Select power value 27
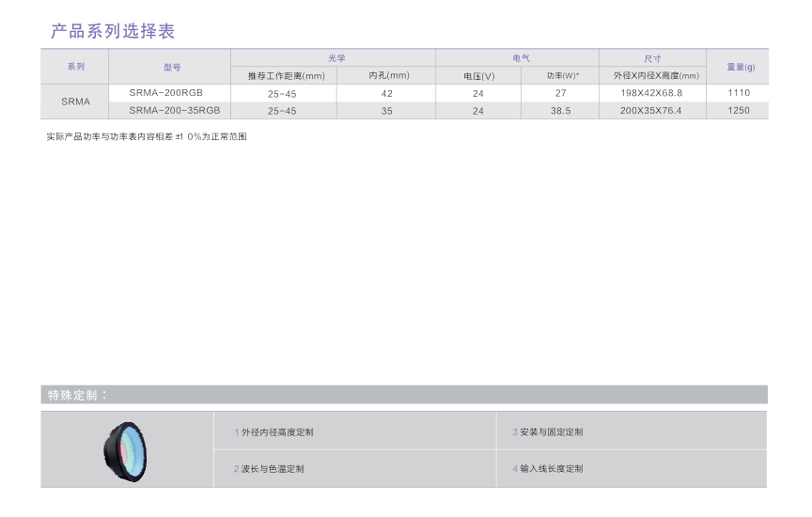Screen dimensions: 812x517 (561, 93)
